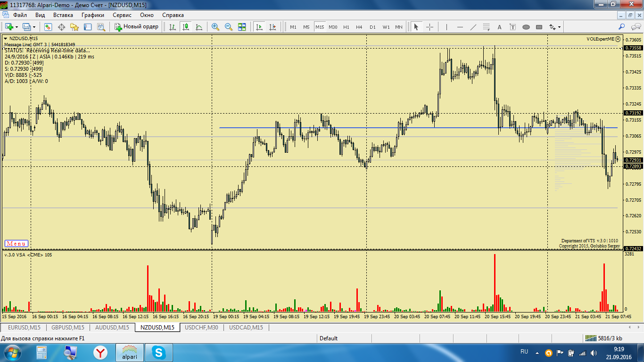
Task: Open the Вид menu
Action: (40, 15)
